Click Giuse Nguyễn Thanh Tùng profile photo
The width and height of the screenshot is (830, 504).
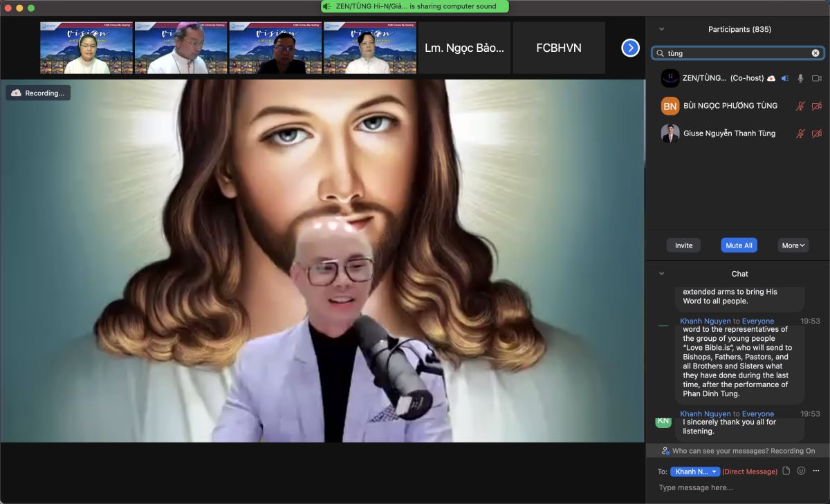coord(670,133)
